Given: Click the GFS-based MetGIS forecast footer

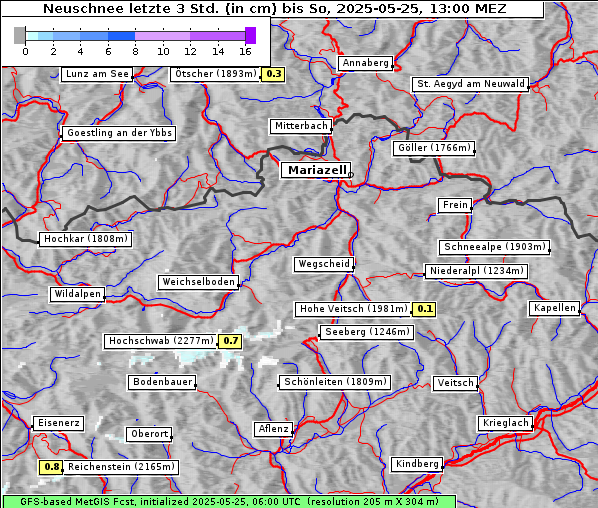Looking at the screenshot, I should coord(229,502).
